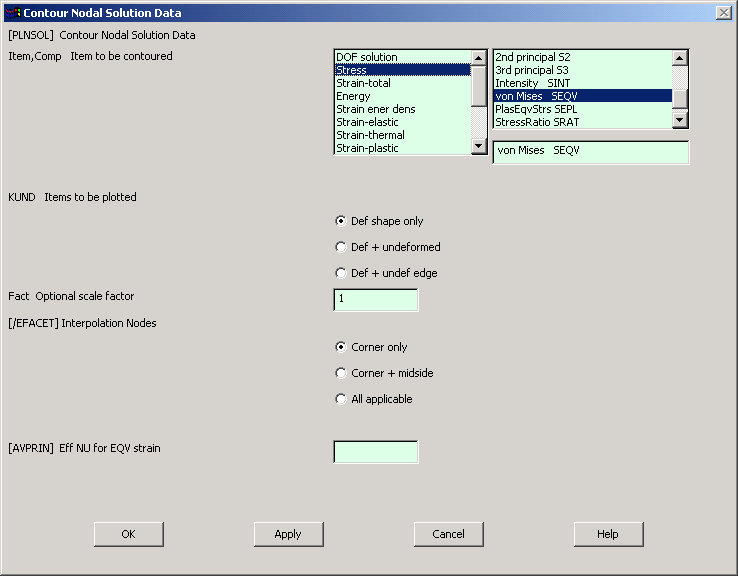Click the down arrow of component list scrollbar
Image resolution: width=738 pixels, height=576 pixels.
679,120
